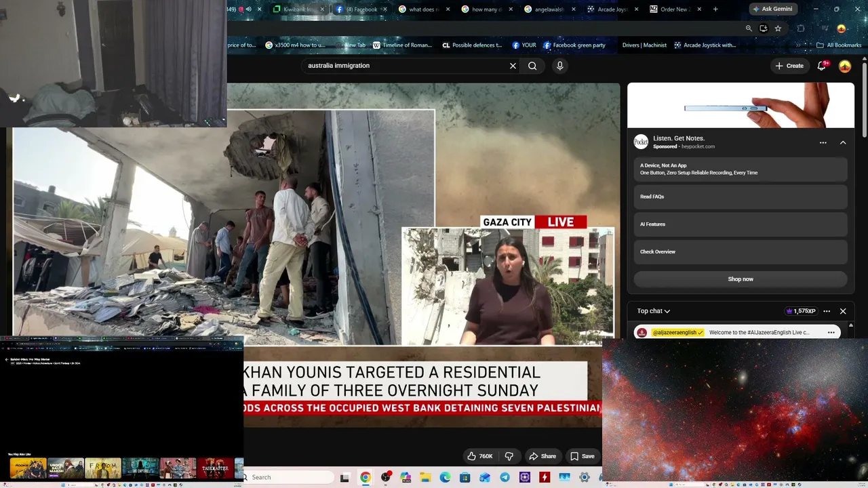Expand the Top chat dropdown
Viewport: 868px width, 488px height.
click(654, 311)
